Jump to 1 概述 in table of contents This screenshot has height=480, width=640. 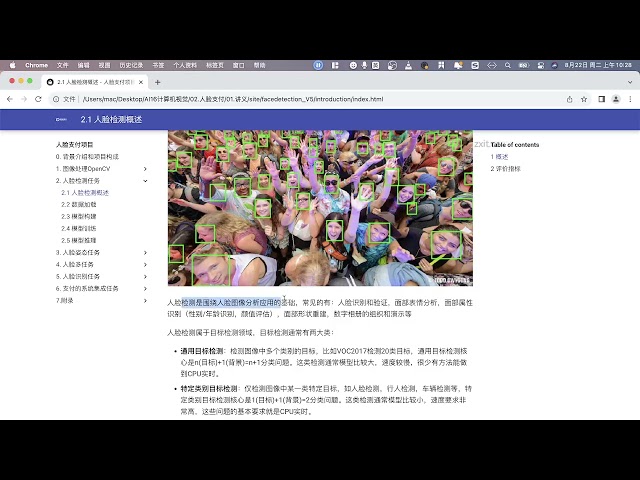(499, 157)
